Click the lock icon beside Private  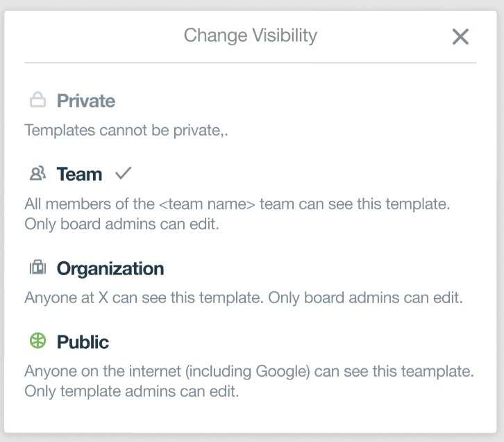pyautogui.click(x=37, y=101)
